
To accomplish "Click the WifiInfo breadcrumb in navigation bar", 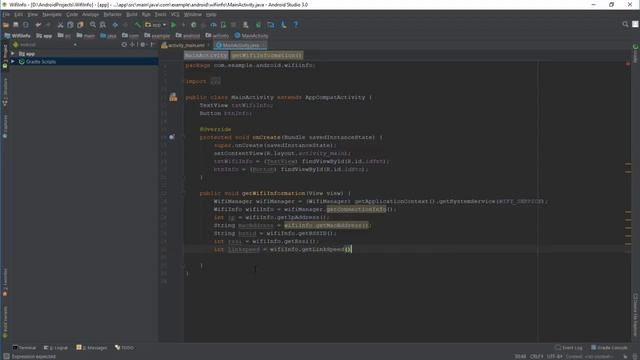I will tap(18, 36).
